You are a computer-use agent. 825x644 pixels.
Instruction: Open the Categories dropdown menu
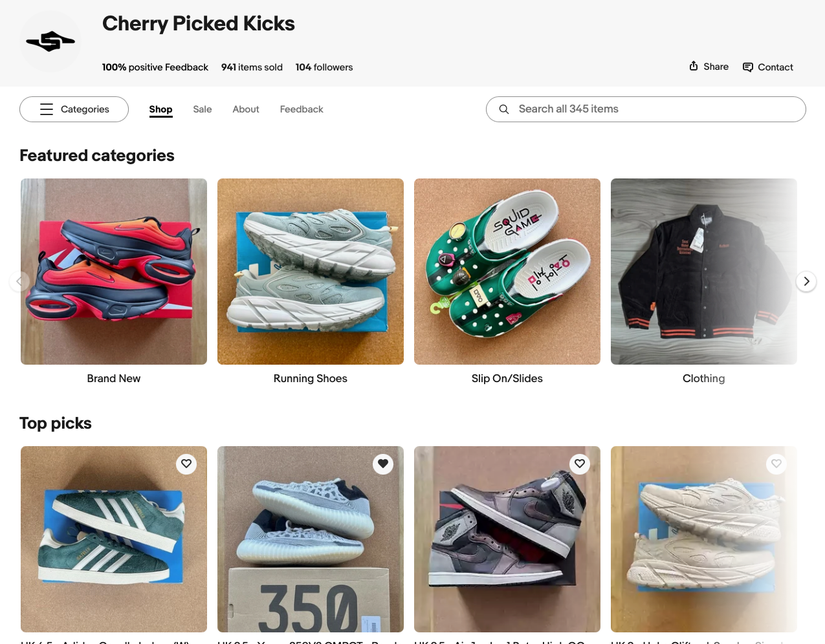click(x=74, y=109)
